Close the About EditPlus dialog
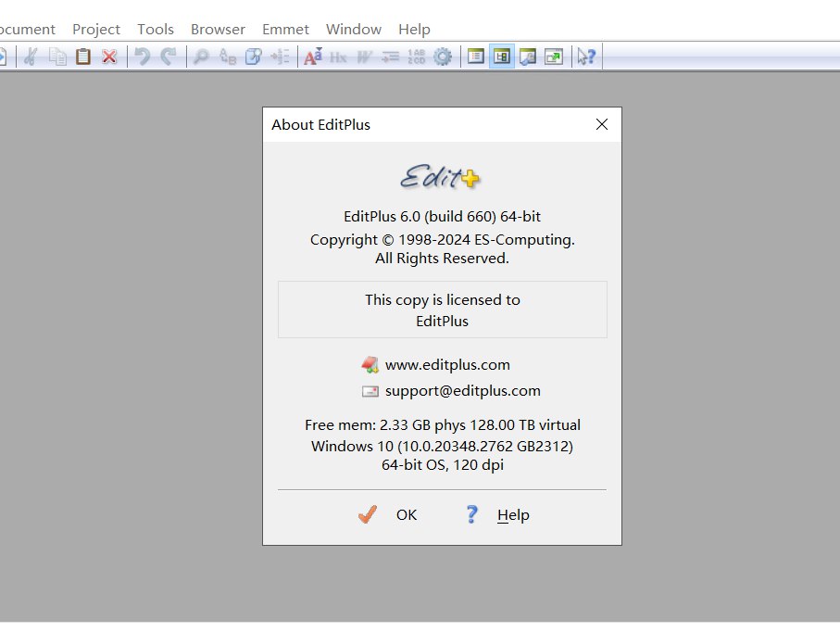The image size is (840, 632). pyautogui.click(x=602, y=124)
